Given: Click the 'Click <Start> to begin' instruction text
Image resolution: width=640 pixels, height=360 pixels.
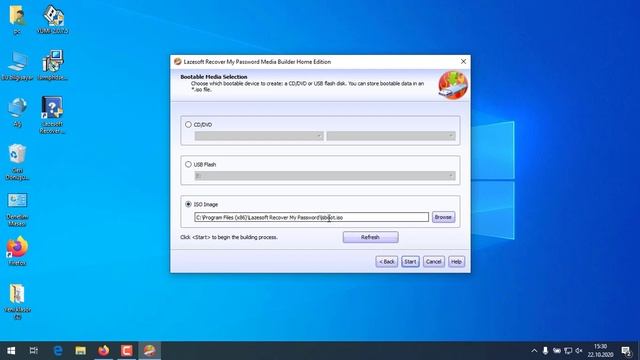Looking at the screenshot, I should 229,237.
